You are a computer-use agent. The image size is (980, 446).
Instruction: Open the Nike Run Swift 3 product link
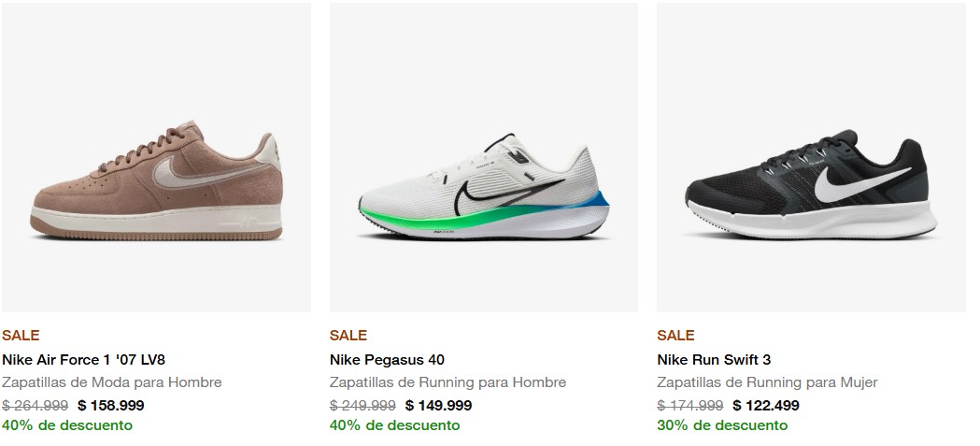714,359
